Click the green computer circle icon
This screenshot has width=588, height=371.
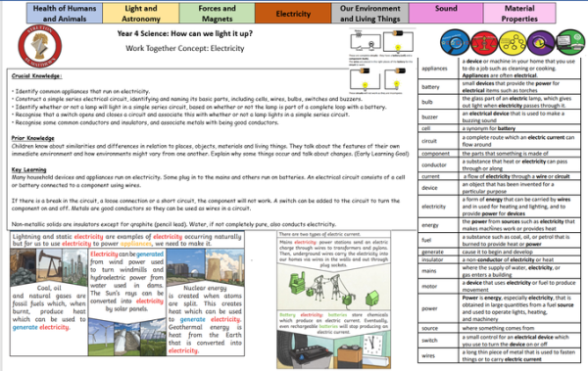pyautogui.click(x=570, y=42)
